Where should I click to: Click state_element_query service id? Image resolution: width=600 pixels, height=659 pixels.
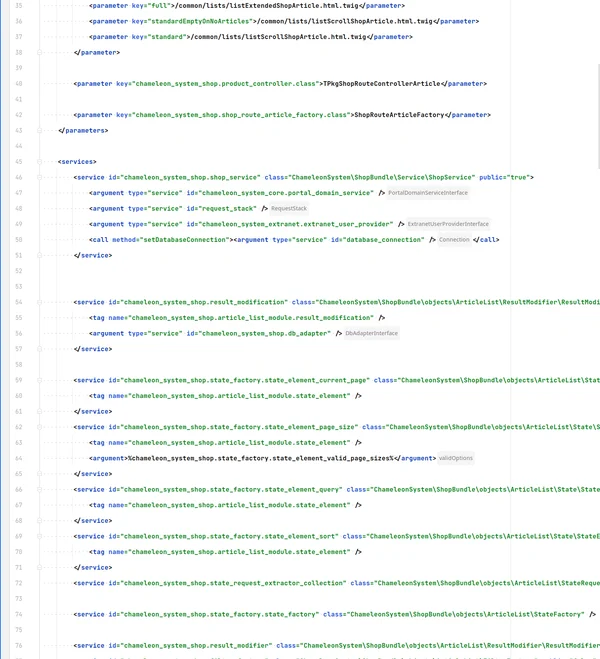[231, 490]
